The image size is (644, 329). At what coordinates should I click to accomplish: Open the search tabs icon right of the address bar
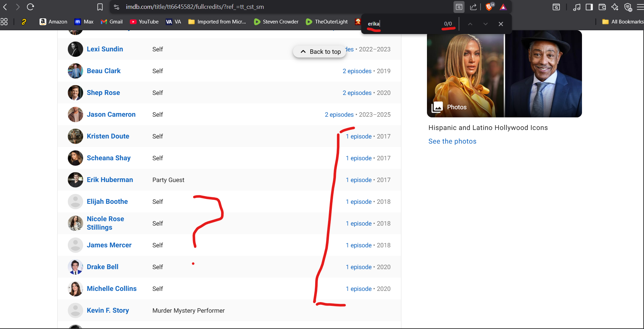(x=556, y=7)
